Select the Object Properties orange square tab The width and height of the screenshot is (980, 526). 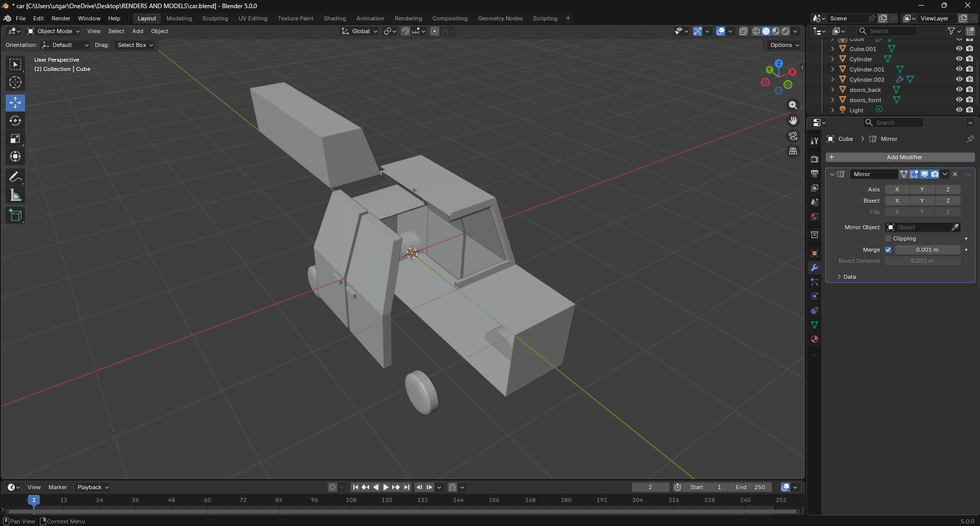[815, 253]
